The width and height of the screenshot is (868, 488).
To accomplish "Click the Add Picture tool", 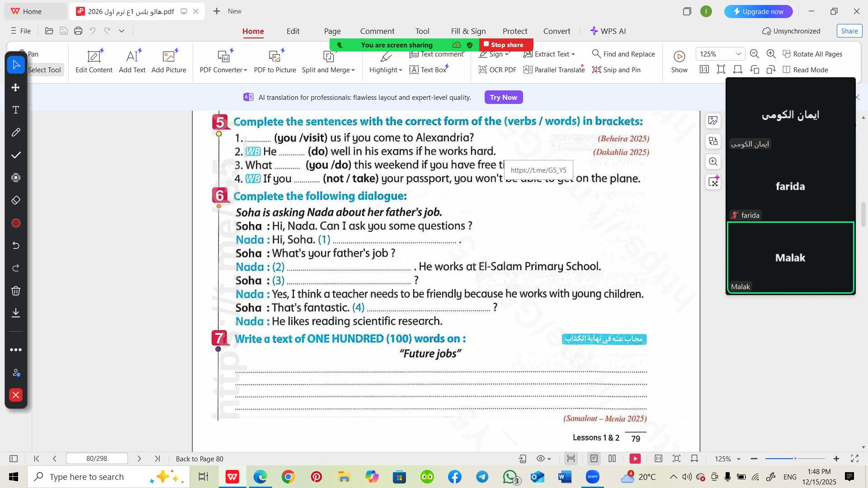I will pyautogui.click(x=169, y=61).
